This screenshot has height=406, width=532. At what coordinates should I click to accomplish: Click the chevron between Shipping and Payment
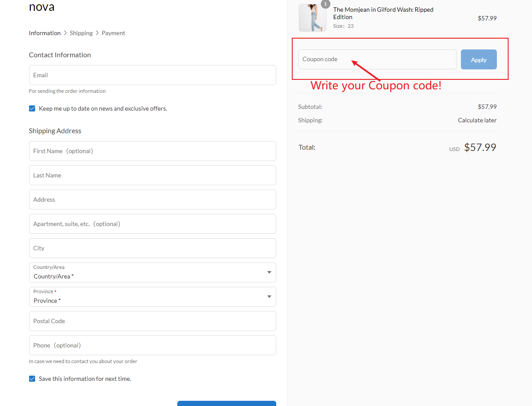pyautogui.click(x=98, y=33)
